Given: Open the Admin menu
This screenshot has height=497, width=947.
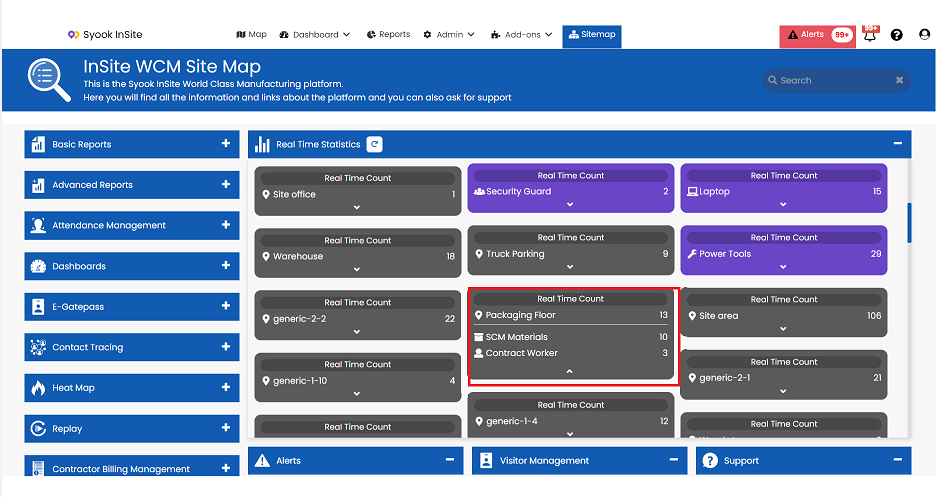Looking at the screenshot, I should click(449, 34).
